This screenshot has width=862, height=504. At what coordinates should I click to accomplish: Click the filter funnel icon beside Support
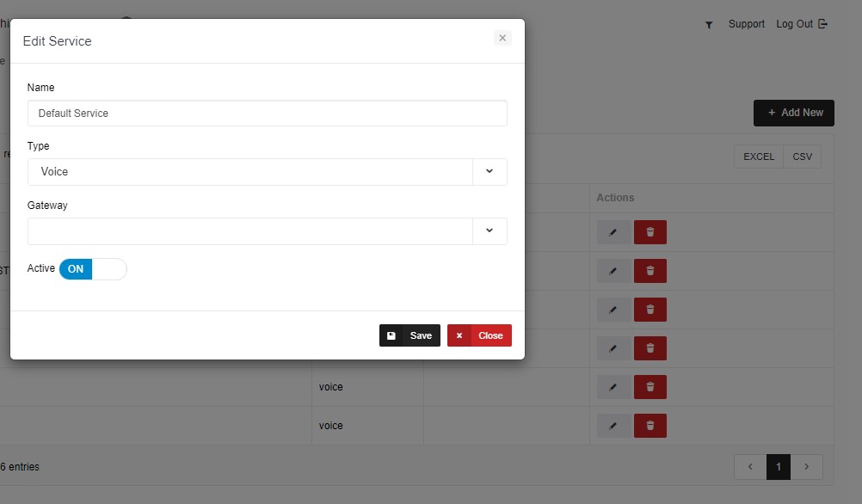coord(709,25)
